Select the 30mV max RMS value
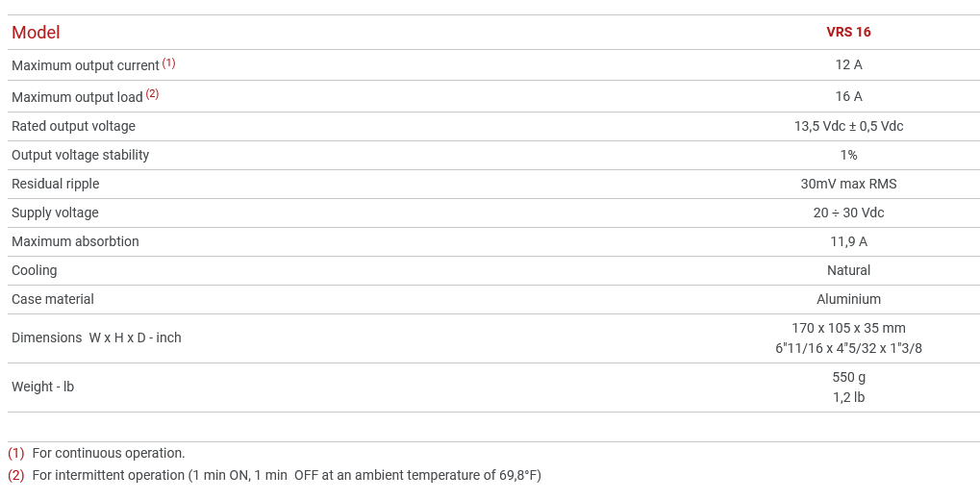 point(848,184)
